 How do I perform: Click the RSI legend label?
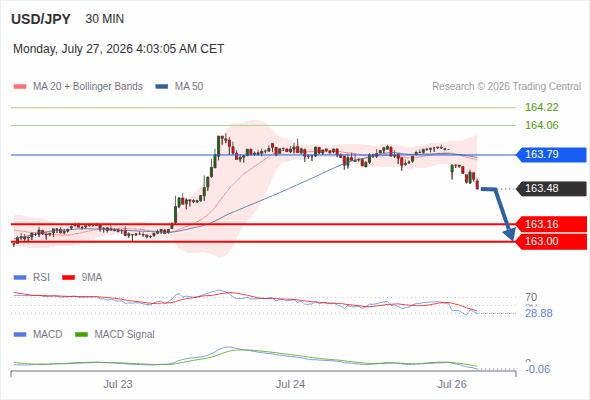pyautogui.click(x=41, y=278)
